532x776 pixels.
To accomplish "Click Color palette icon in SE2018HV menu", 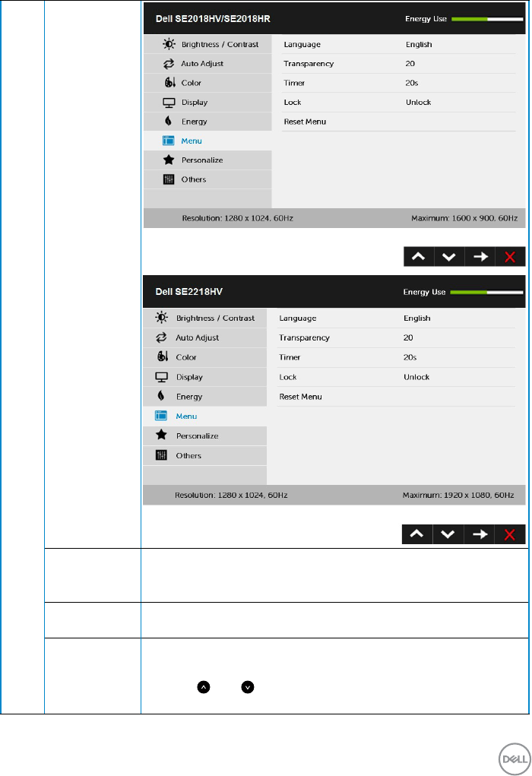I will (169, 82).
